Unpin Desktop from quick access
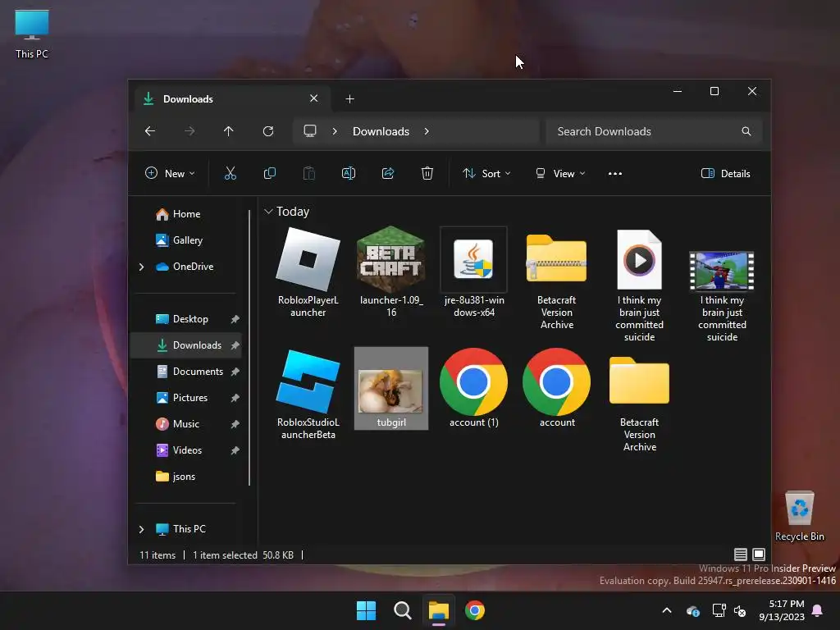The image size is (840, 630). [x=235, y=319]
